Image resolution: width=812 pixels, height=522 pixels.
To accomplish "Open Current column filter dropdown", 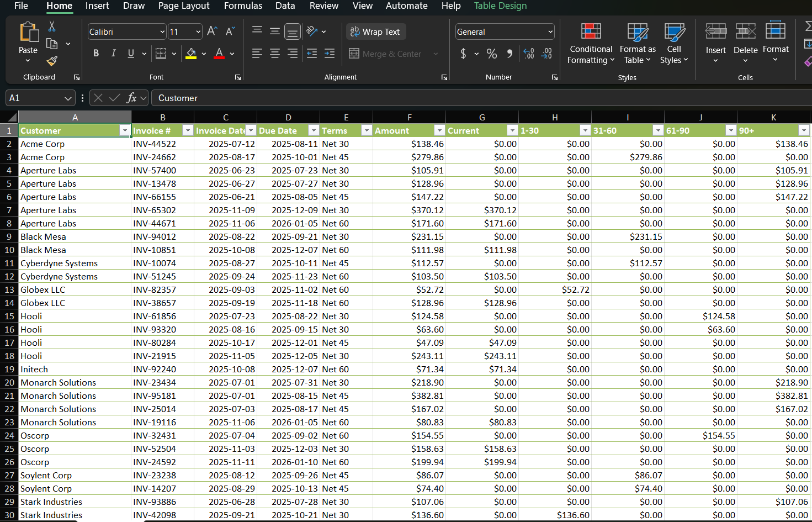I will pos(512,130).
